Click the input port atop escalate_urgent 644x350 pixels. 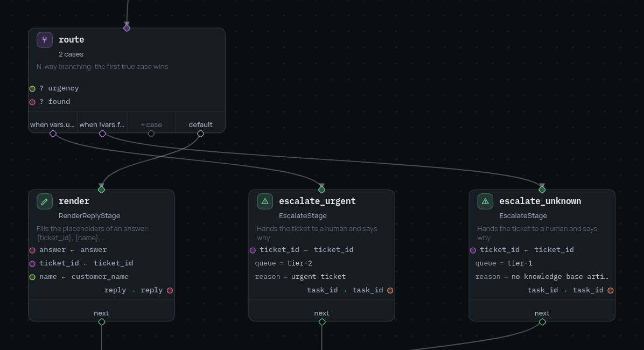click(x=321, y=190)
